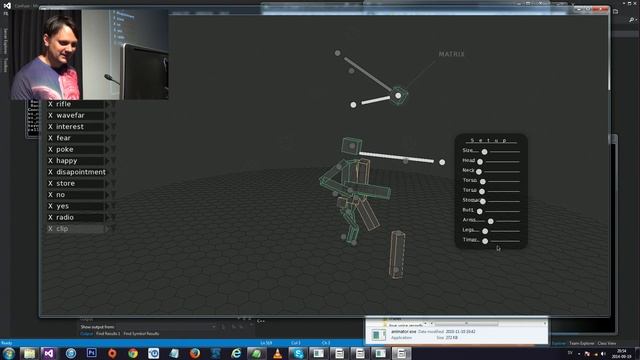
Task: Delete disapointment using its X
Action: point(50,172)
